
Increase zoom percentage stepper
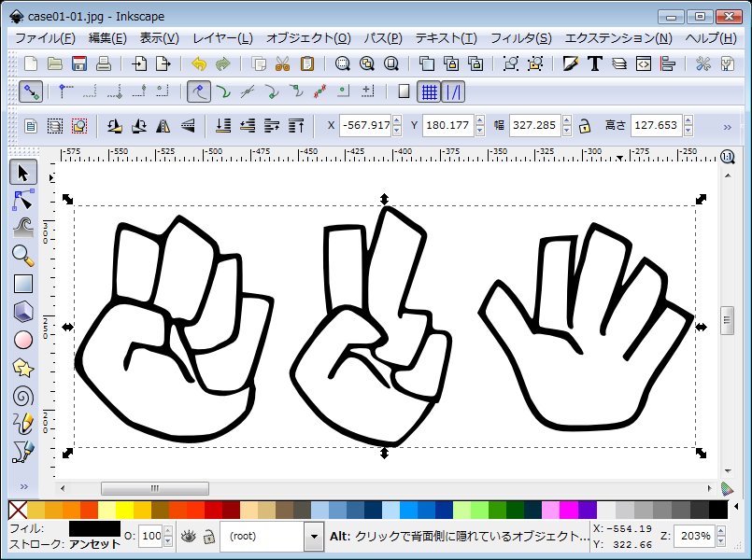point(720,531)
